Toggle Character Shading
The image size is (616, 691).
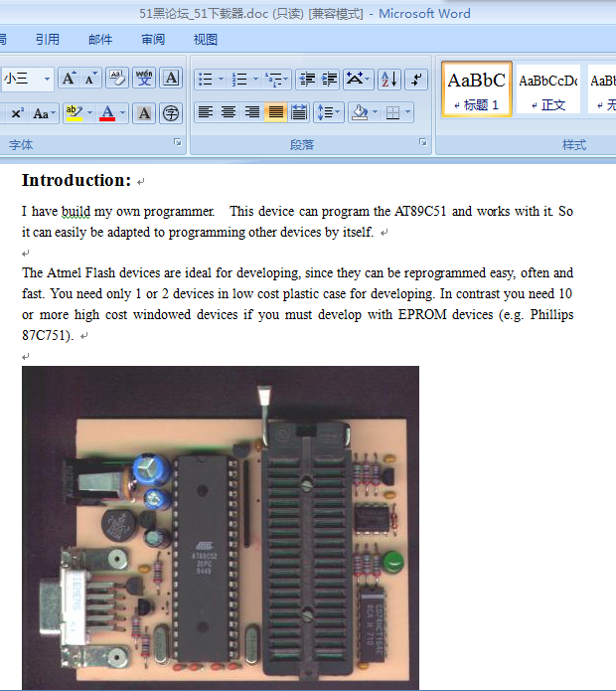click(144, 113)
